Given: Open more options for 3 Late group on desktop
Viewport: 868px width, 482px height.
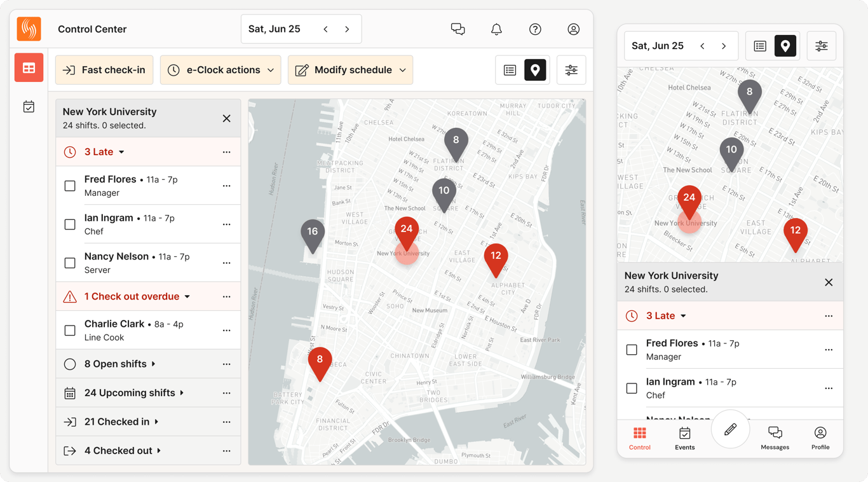Looking at the screenshot, I should (226, 152).
